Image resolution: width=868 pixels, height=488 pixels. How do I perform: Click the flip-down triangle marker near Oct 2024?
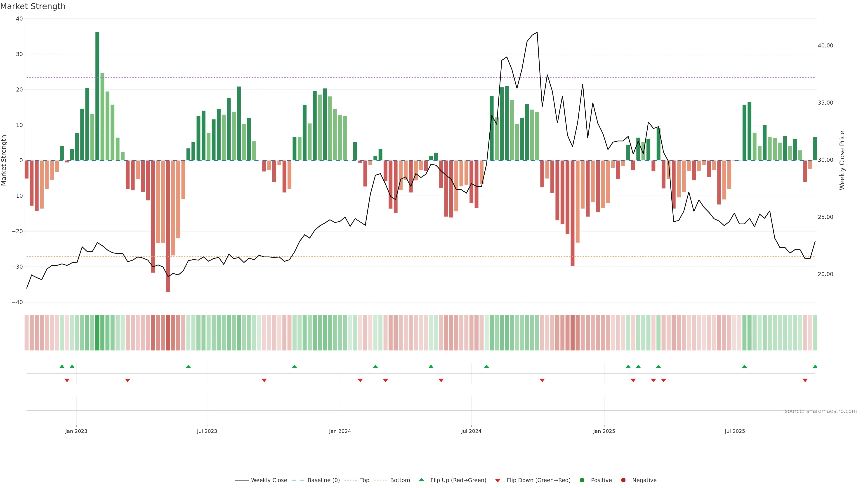(x=542, y=380)
